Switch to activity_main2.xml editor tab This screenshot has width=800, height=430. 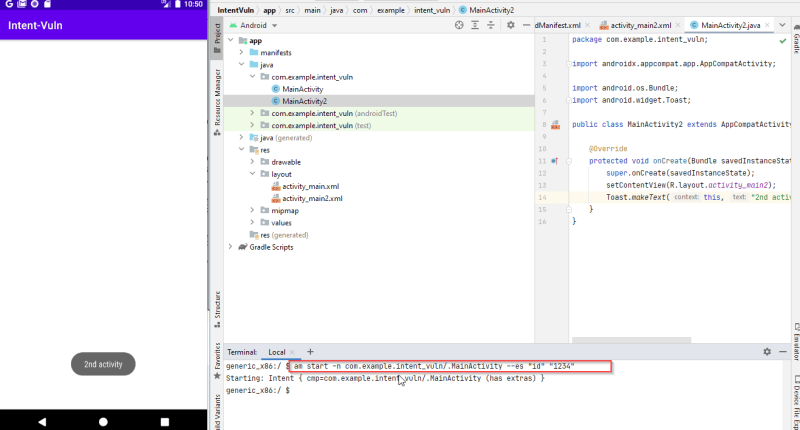(x=640, y=25)
